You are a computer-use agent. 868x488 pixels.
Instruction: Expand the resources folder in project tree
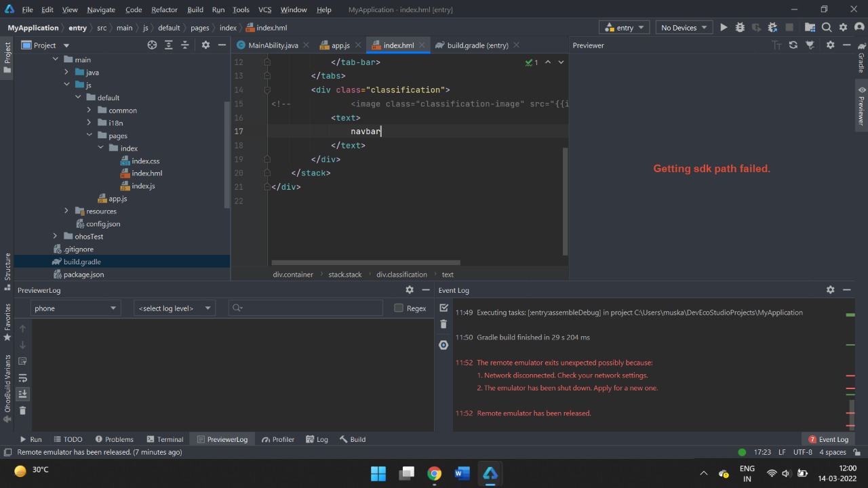(x=66, y=211)
